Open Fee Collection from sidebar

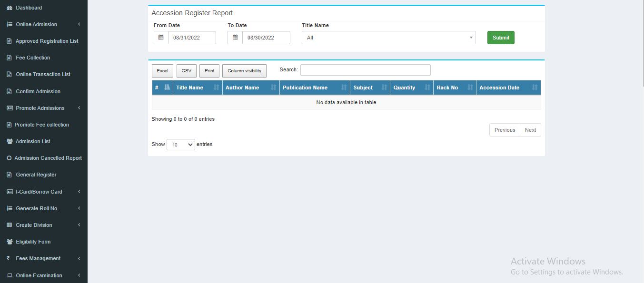[x=33, y=58]
